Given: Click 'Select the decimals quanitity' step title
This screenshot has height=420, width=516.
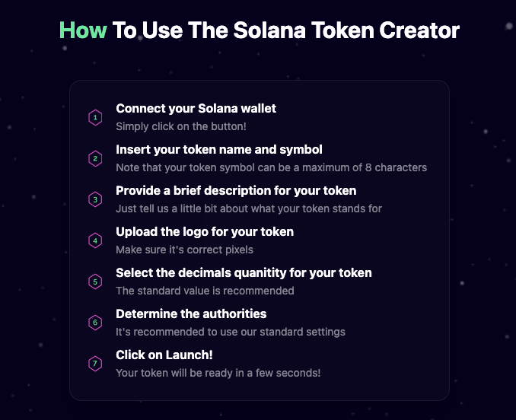Looking at the screenshot, I should click(244, 273).
